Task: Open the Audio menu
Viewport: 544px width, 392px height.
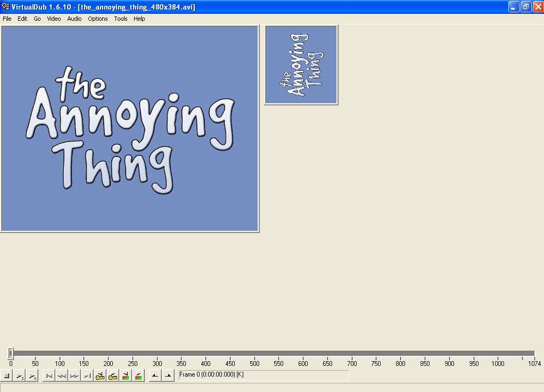Action: pyautogui.click(x=74, y=19)
